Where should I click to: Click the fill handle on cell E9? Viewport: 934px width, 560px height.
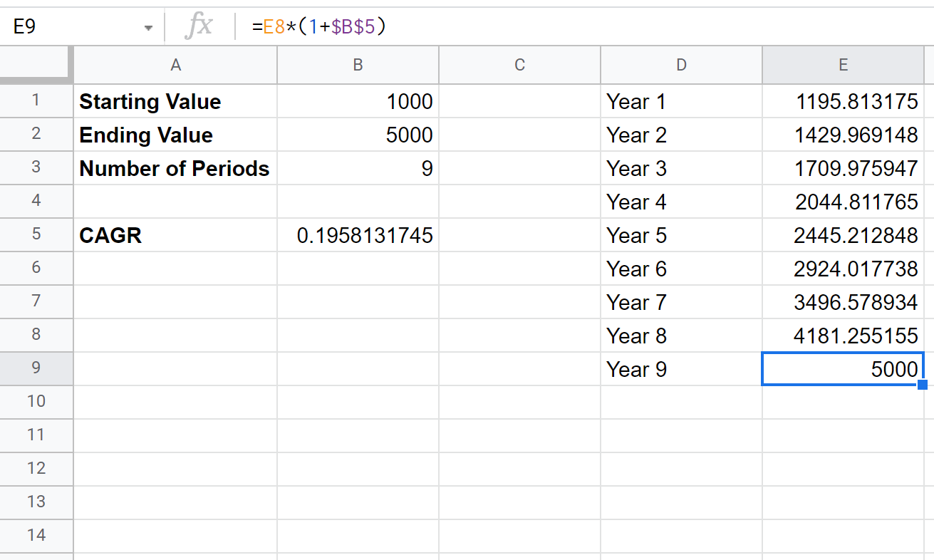923,385
